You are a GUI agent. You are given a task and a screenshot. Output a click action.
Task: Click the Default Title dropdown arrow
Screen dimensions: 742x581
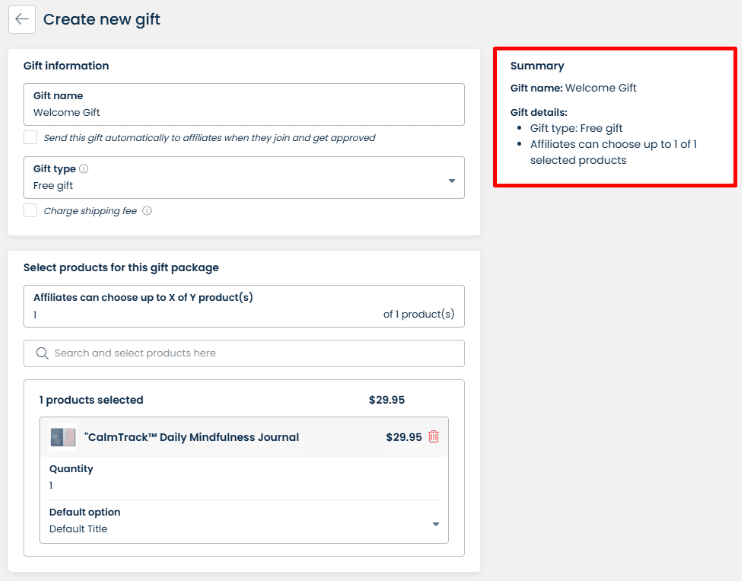point(436,524)
